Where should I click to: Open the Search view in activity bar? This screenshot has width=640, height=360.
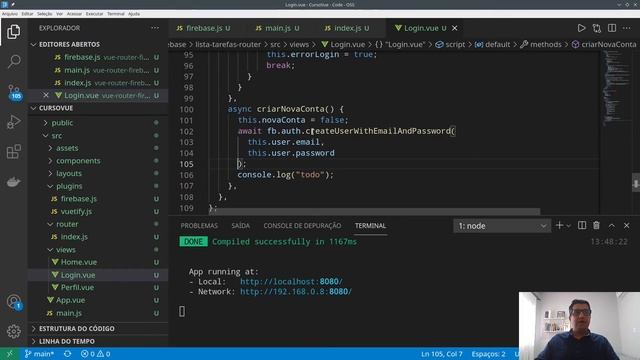coord(13,62)
